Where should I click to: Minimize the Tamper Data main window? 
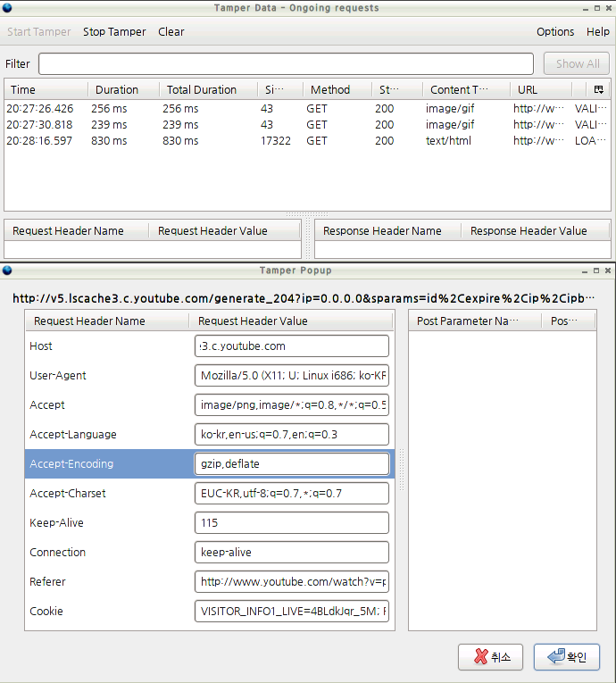pyautogui.click(x=586, y=8)
